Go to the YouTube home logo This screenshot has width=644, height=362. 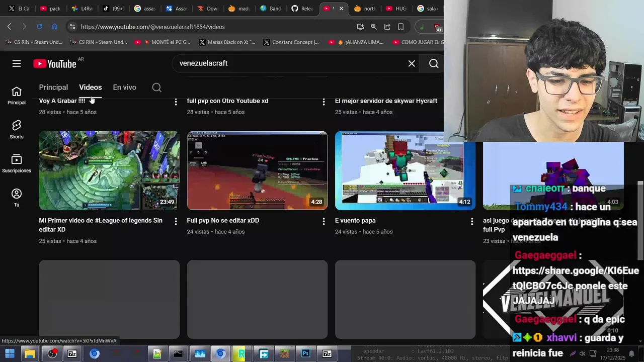pos(55,63)
